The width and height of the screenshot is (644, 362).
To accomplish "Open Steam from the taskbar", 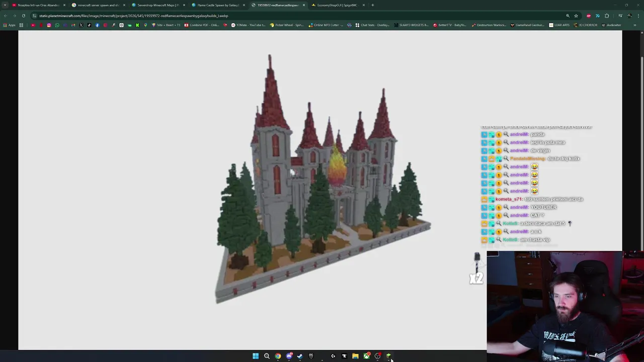I will click(x=300, y=356).
